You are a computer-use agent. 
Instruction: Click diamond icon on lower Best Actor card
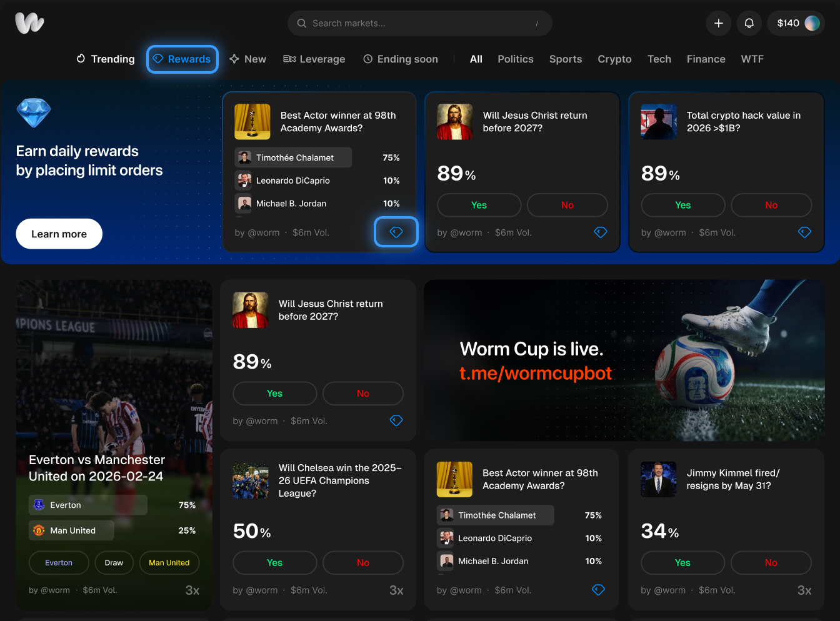[x=598, y=590]
